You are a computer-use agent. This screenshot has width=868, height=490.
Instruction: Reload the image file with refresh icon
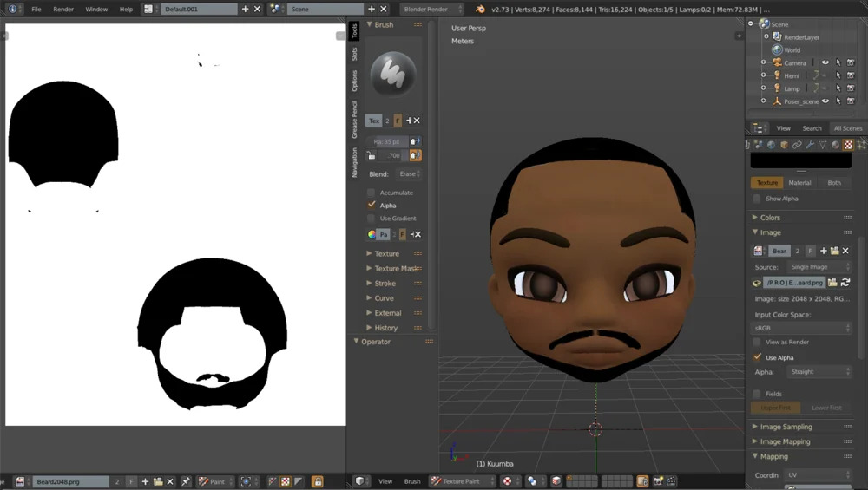845,283
